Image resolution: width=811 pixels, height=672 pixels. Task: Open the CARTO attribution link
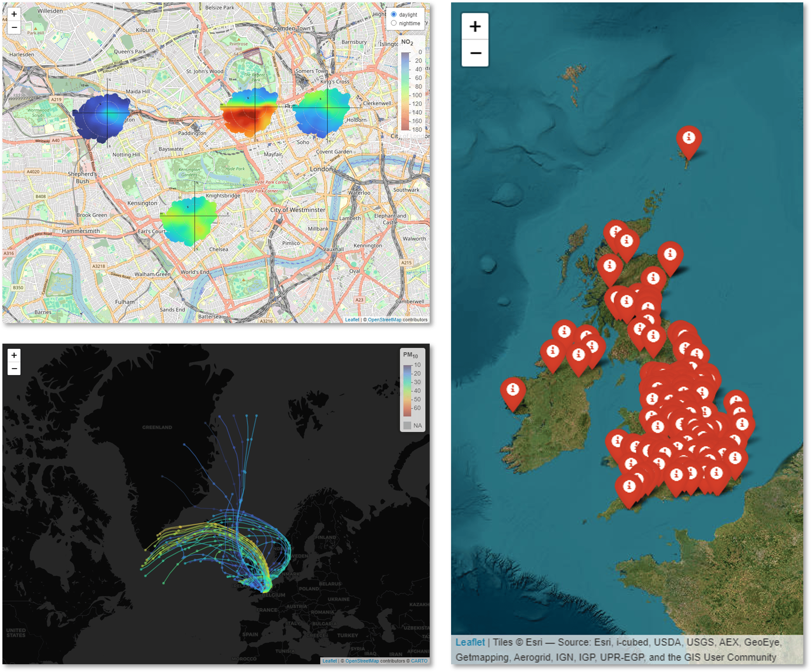tap(419, 661)
